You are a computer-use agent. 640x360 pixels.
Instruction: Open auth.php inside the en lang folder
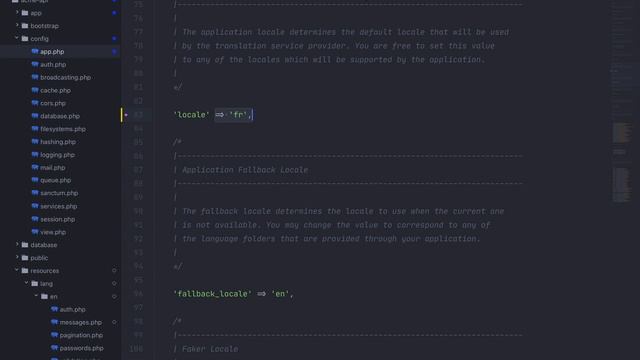[x=73, y=309]
